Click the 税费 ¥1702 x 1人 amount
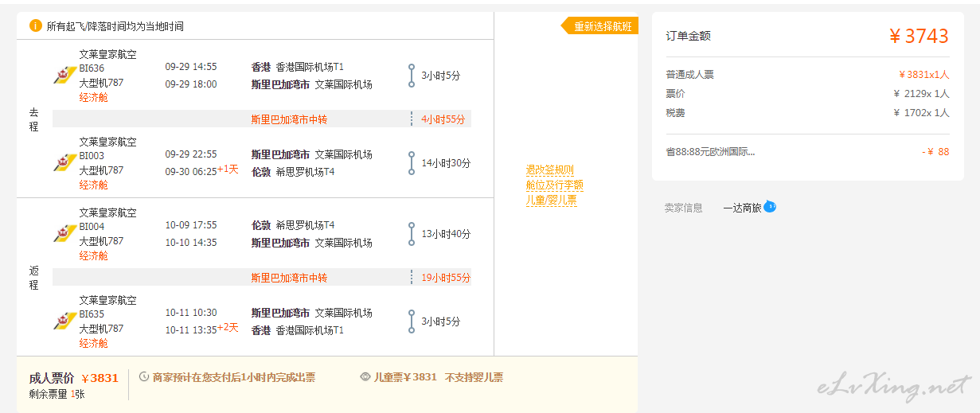The height and width of the screenshot is (413, 980). click(x=921, y=112)
